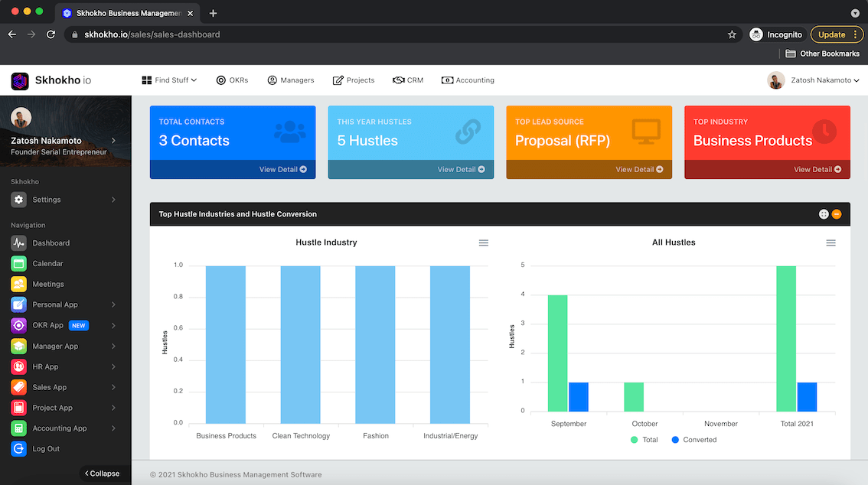View Detail for Top Industry card
The image size is (868, 485).
click(x=817, y=169)
